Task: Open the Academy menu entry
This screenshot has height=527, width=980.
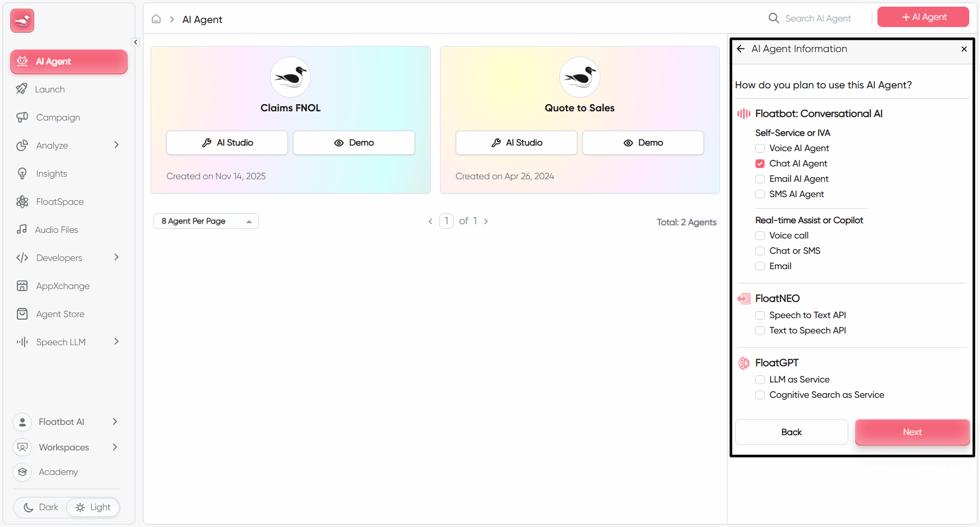Action: pos(58,472)
